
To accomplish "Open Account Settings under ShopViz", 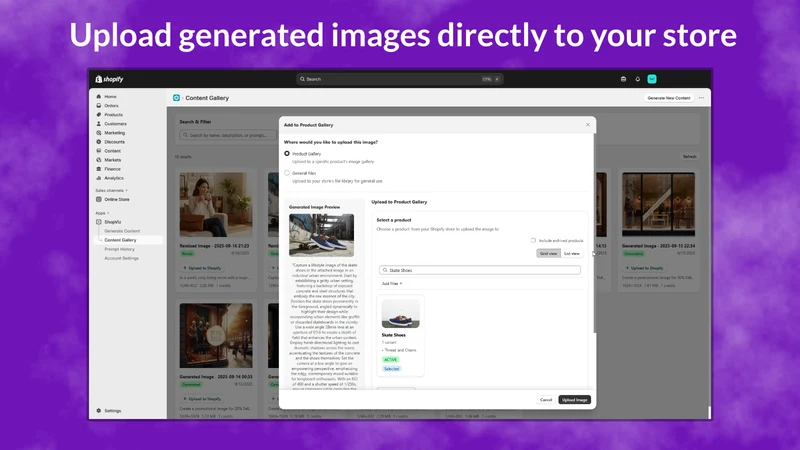I will pyautogui.click(x=121, y=258).
